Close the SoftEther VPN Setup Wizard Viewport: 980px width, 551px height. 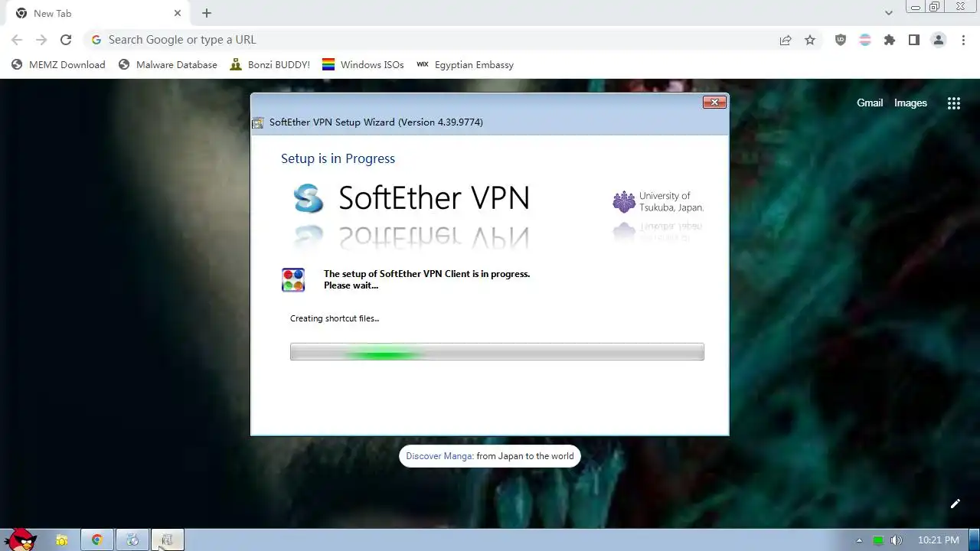714,103
